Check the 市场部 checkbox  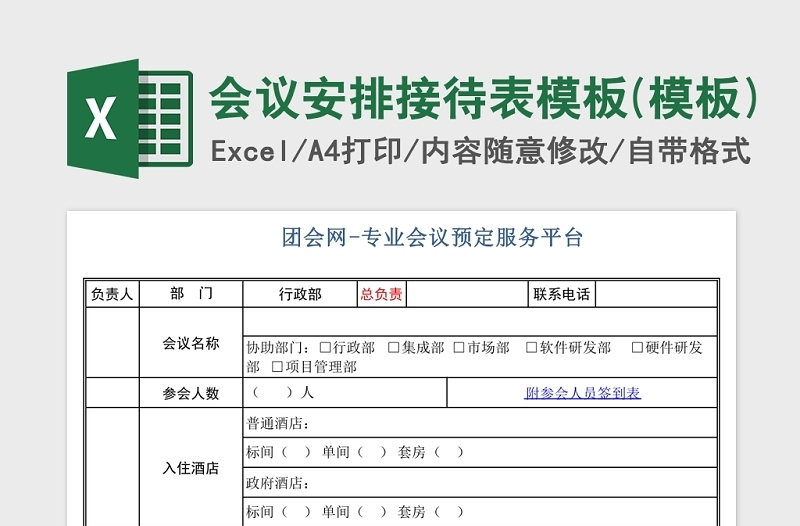pyautogui.click(x=459, y=347)
